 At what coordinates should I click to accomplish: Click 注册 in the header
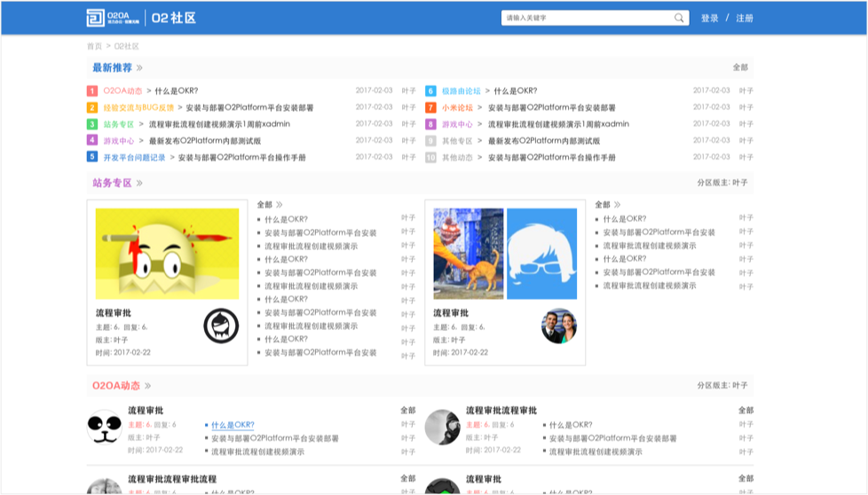click(x=745, y=18)
